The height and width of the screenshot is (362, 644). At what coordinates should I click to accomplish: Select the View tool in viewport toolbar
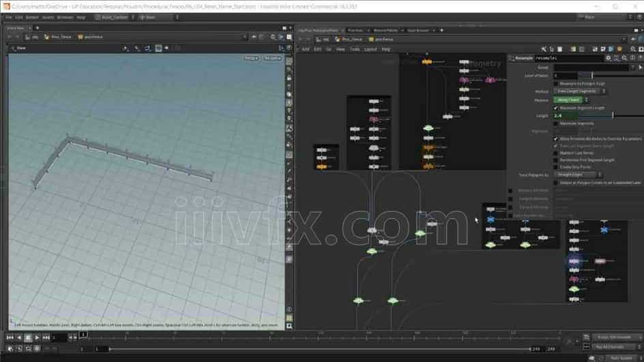click(x=18, y=48)
